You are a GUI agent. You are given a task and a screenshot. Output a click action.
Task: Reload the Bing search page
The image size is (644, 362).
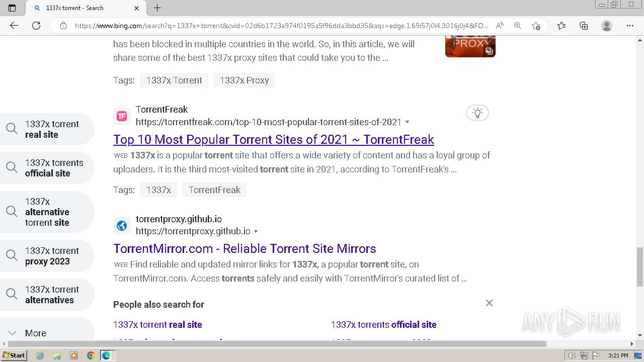(36, 26)
